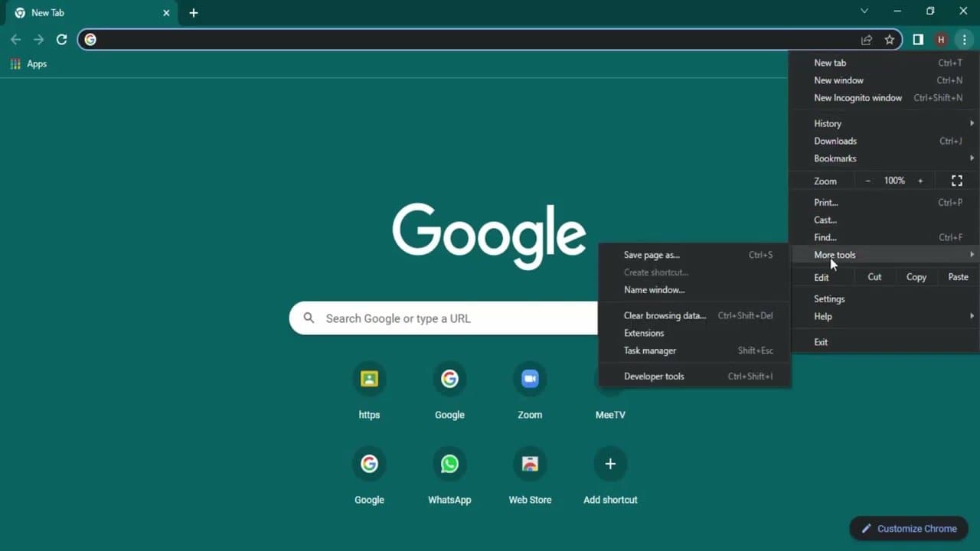
Task: Open a New Incognito window
Action: [857, 97]
